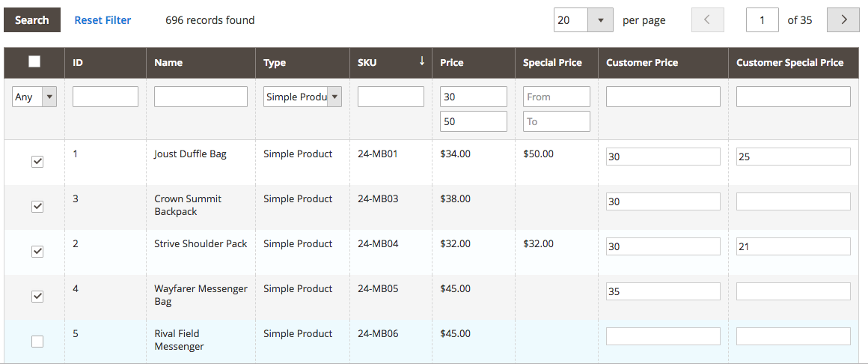
Task: Edit Rival Field Messenger customer price field
Action: click(663, 336)
